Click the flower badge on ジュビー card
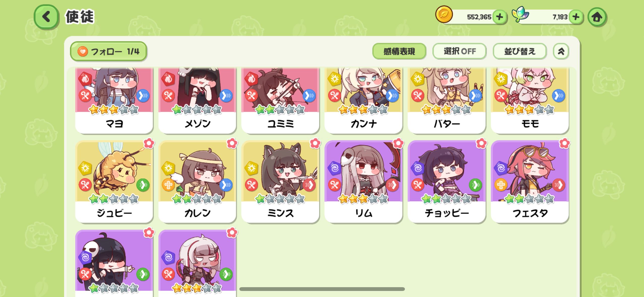 click(149, 143)
